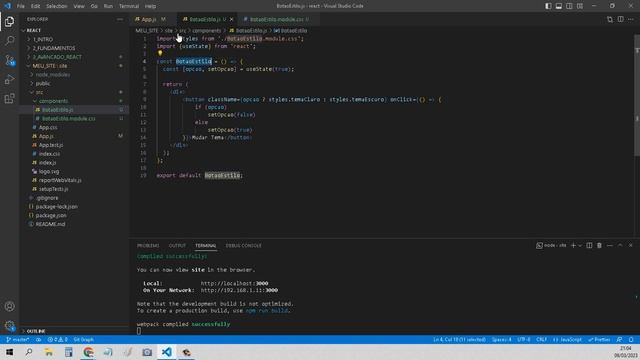Image resolution: width=640 pixels, height=360 pixels.
Task: Open editor more actions ellipsis
Action: (x=631, y=19)
